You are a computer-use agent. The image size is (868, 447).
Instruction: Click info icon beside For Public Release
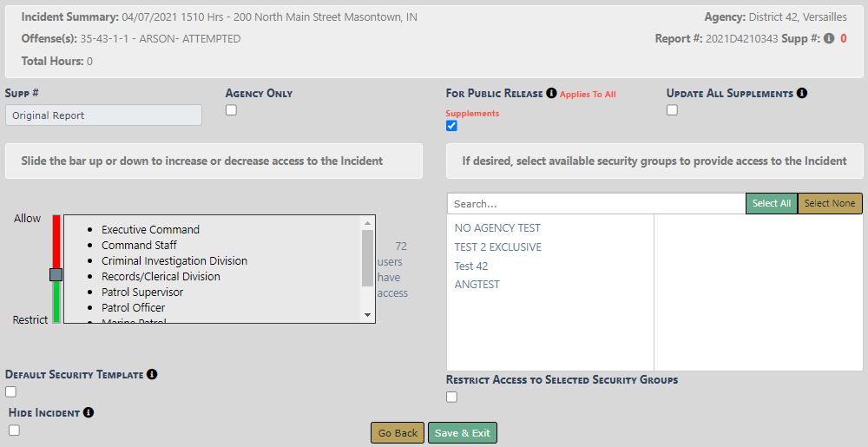pos(551,93)
